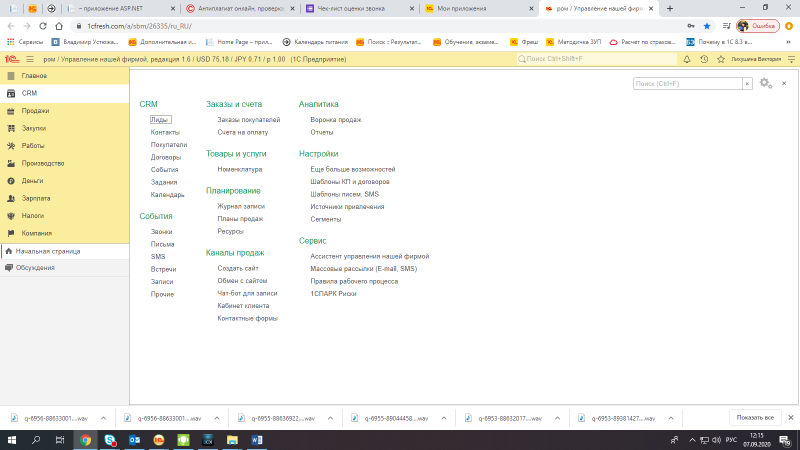
Task: Switch to Мои приложения browser tab
Action: (x=479, y=9)
